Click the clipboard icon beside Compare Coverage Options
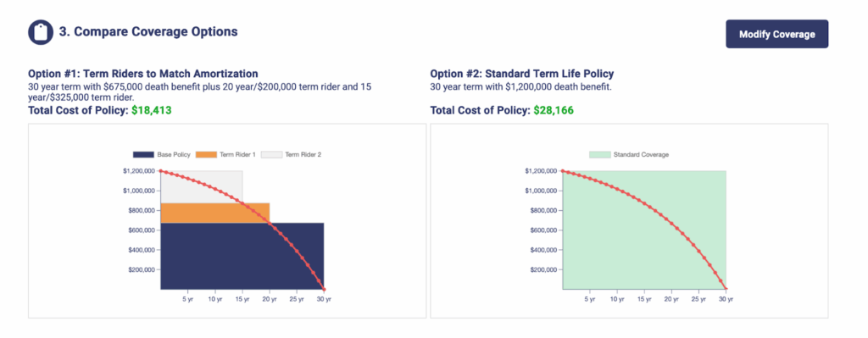The image size is (868, 338). (41, 32)
